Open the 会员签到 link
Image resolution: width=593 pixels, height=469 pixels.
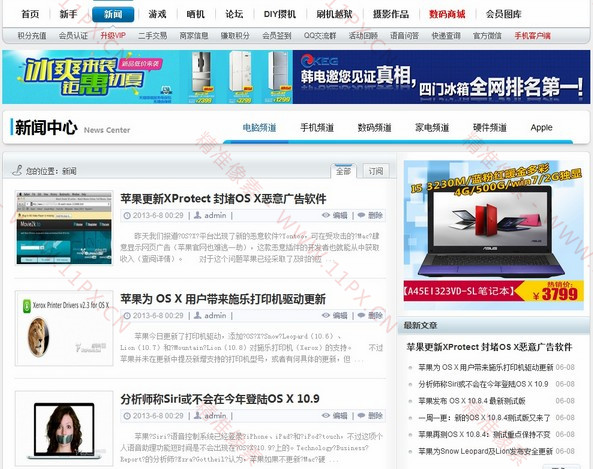(x=276, y=36)
